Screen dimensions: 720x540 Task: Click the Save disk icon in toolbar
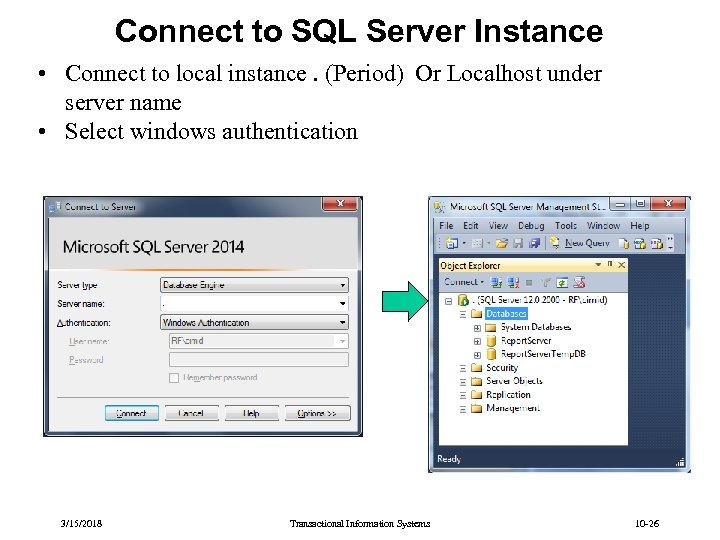518,243
